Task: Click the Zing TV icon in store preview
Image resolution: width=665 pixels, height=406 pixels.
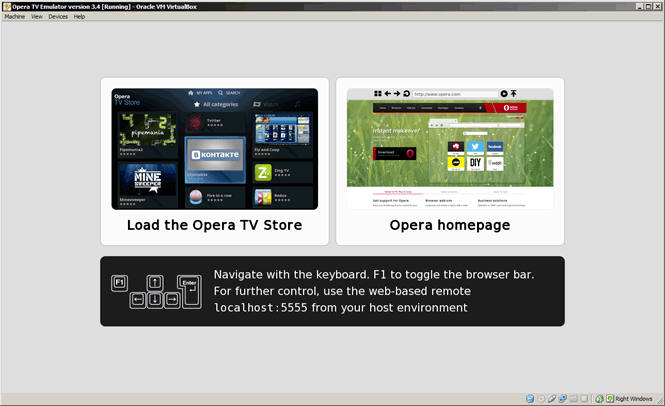Action: [x=263, y=173]
